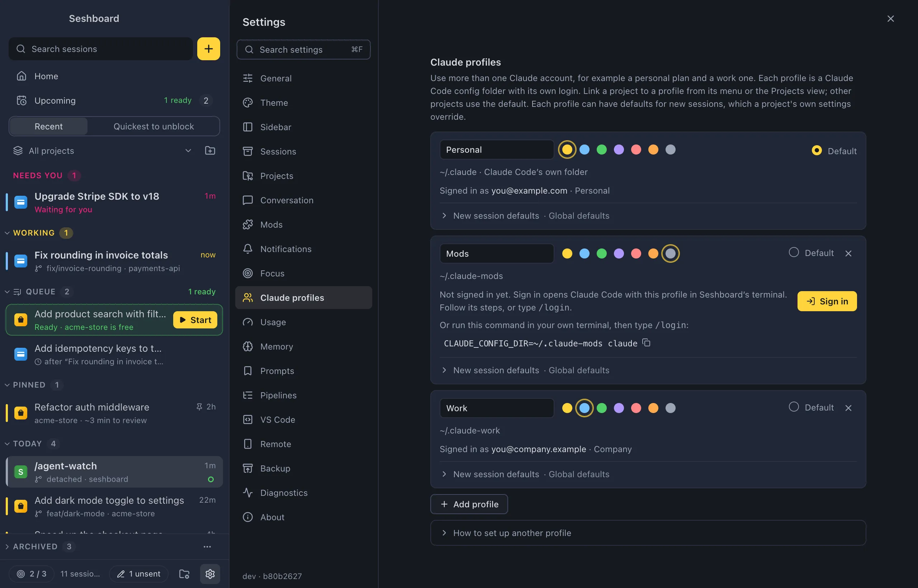Click the 1 unsent pencil badge

[139, 574]
